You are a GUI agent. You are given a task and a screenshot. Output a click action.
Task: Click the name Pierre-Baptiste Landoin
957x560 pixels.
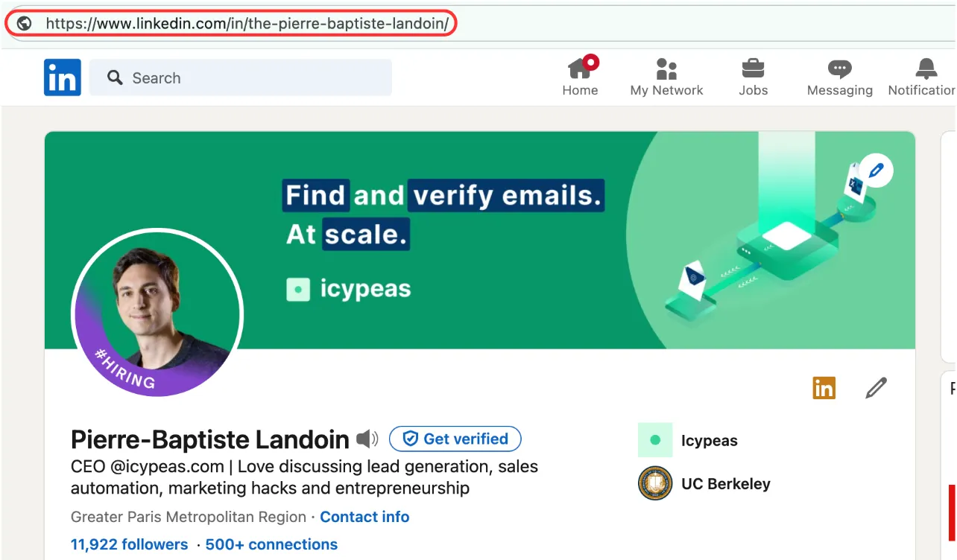(210, 440)
